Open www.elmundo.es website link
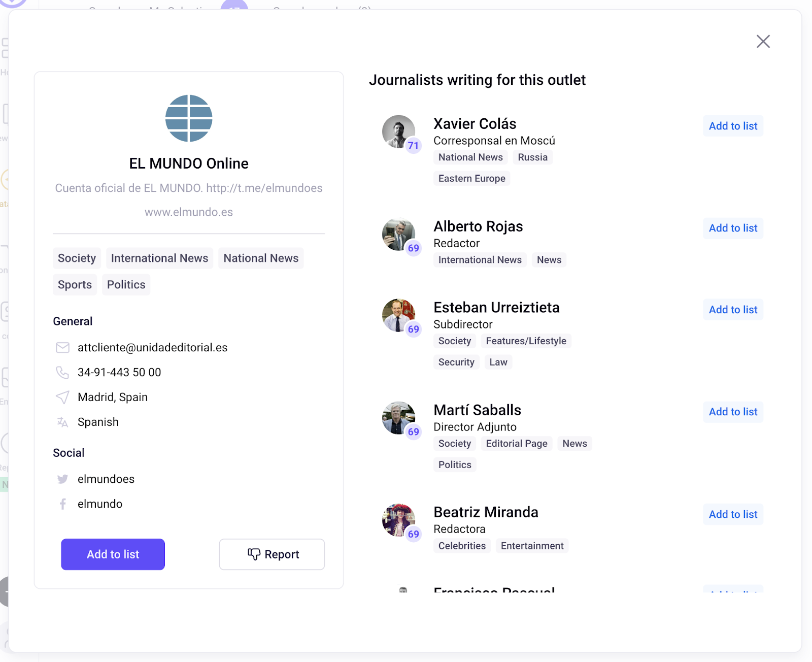812x662 pixels. click(x=189, y=212)
